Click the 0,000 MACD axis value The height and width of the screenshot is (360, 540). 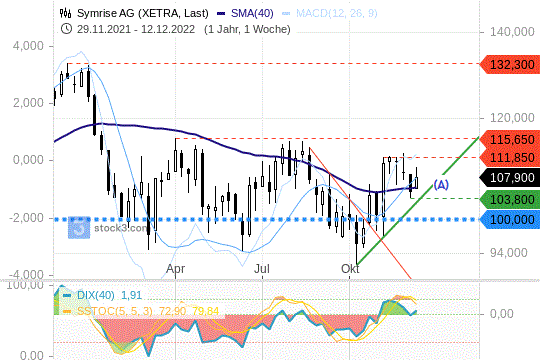(x=28, y=160)
